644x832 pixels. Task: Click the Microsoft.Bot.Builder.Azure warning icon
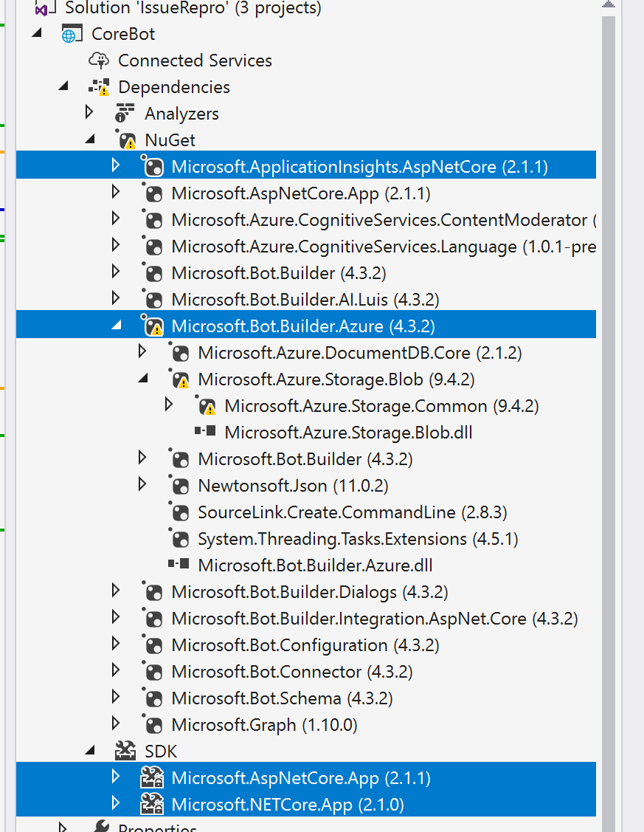[153, 326]
